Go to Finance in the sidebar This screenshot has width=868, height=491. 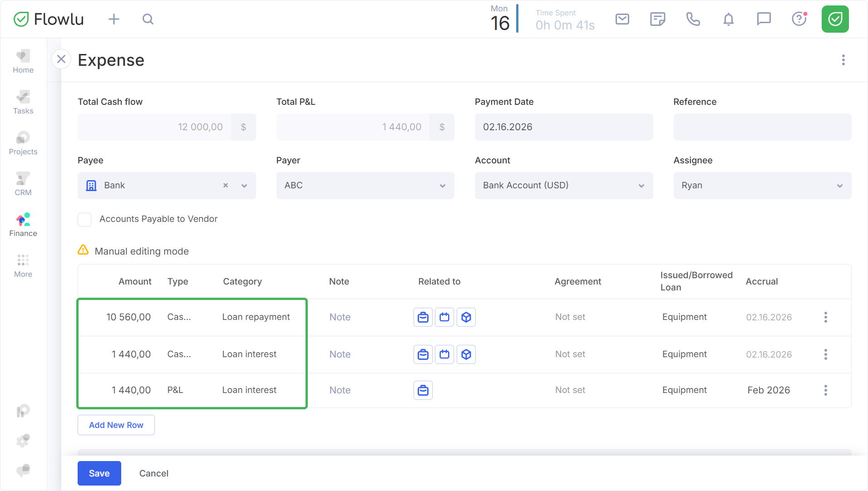[23, 225]
